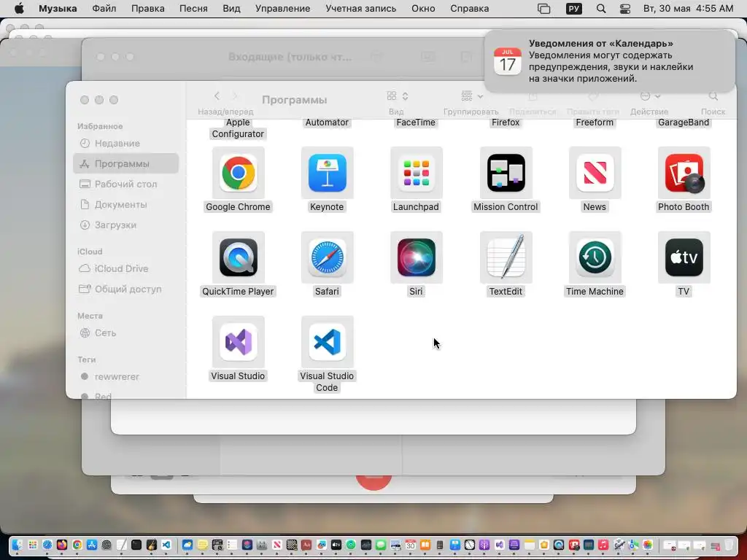Click the Edit Tags icon in Finder toolbar
Viewport: 747px width, 560px height.
(592, 96)
